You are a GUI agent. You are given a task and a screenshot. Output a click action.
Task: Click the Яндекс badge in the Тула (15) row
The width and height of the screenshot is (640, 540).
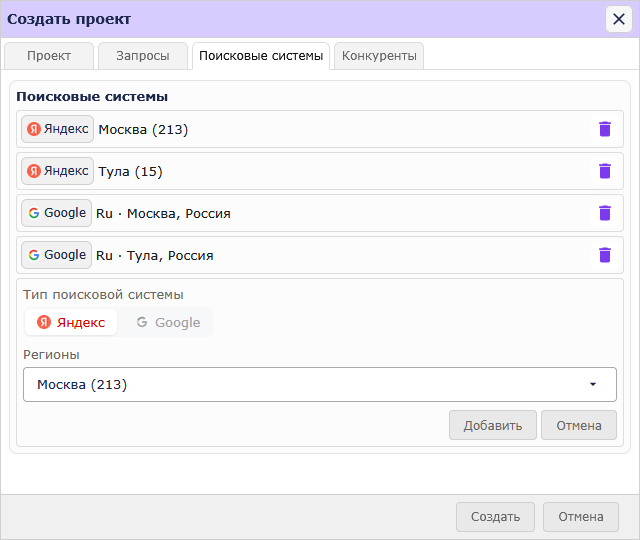coord(58,171)
